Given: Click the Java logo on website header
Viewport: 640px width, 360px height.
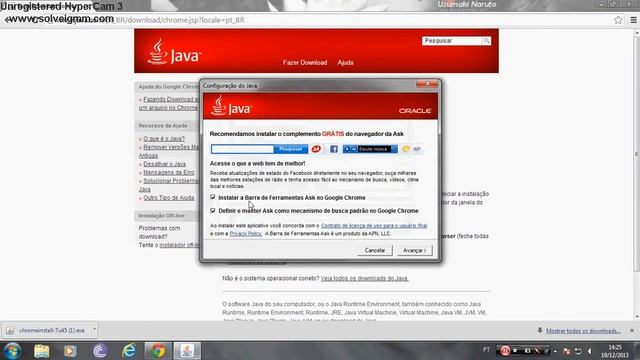Looking at the screenshot, I should [x=174, y=52].
